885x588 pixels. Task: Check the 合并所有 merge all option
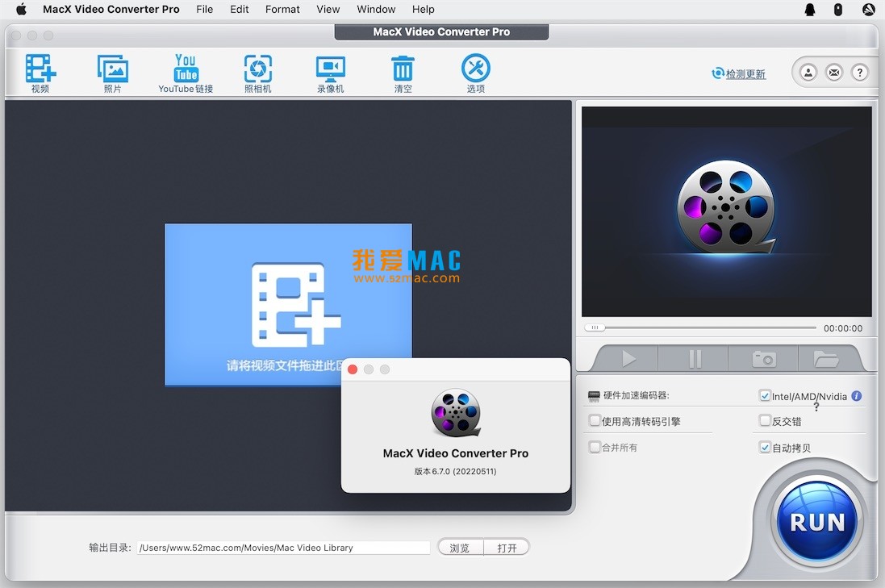tap(595, 447)
